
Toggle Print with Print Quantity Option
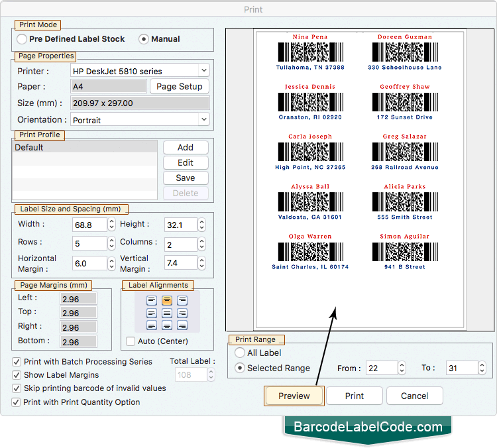(16, 402)
